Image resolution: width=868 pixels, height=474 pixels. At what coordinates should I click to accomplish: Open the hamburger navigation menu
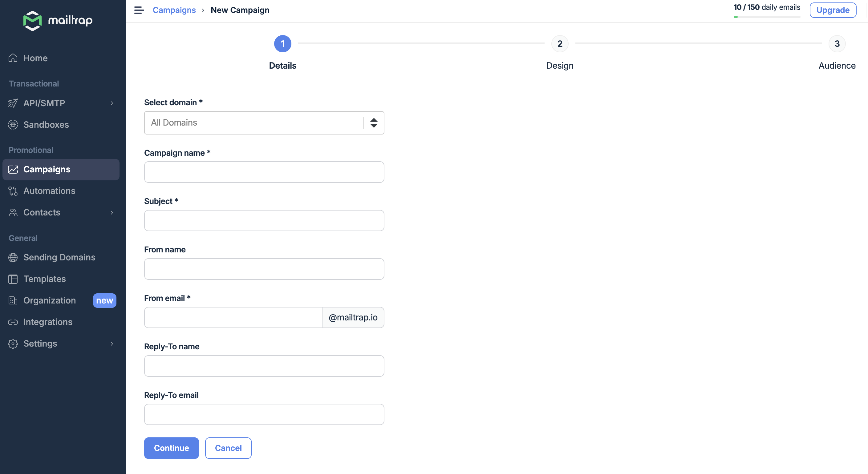click(x=139, y=10)
